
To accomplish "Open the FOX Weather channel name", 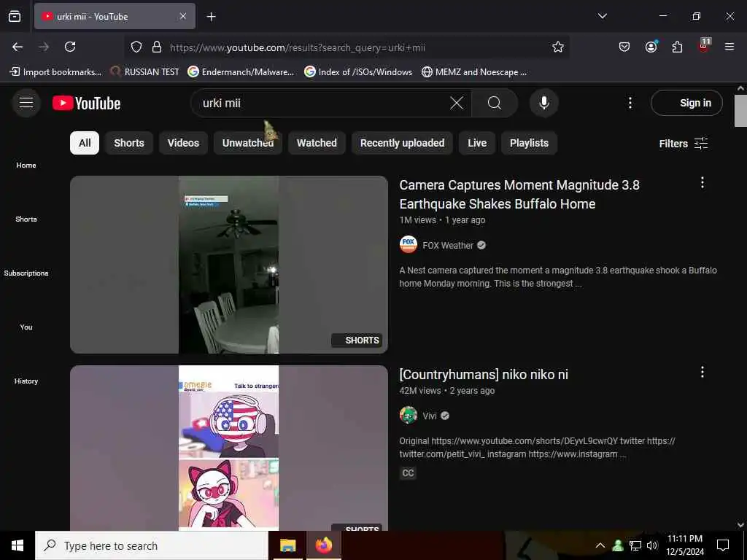I will [448, 245].
